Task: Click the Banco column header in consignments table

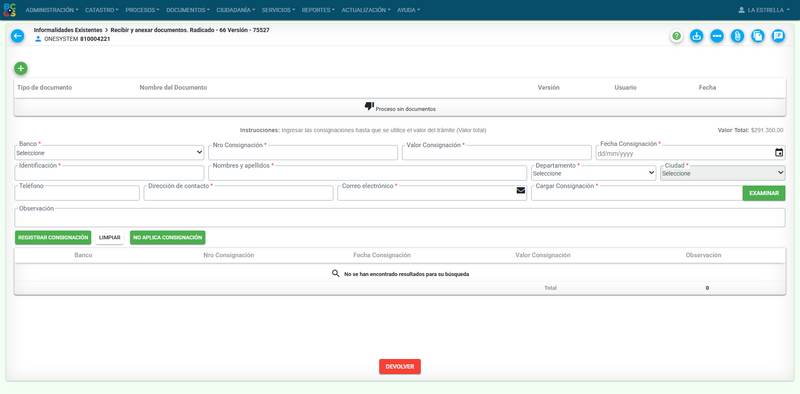Action: coord(83,255)
